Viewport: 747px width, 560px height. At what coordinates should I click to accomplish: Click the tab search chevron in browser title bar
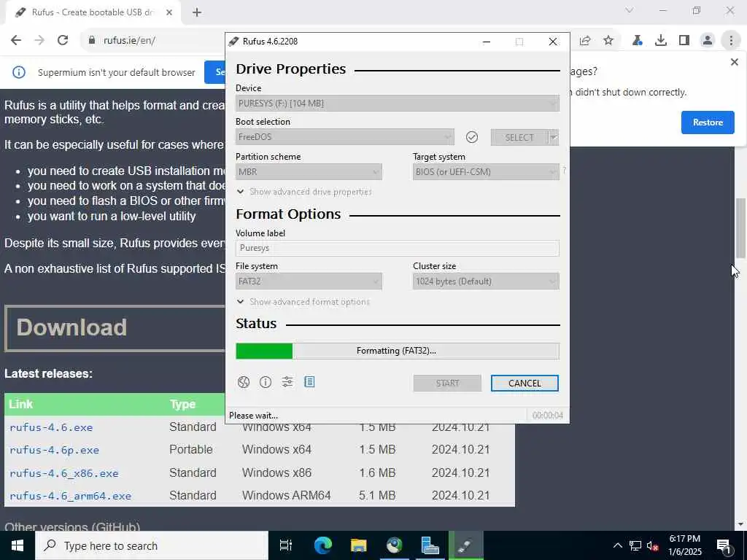(630, 10)
